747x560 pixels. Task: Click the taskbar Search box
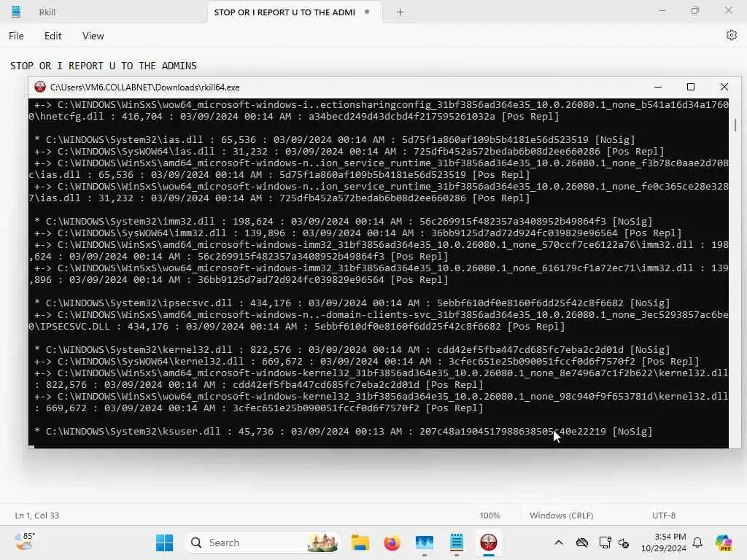[263, 542]
